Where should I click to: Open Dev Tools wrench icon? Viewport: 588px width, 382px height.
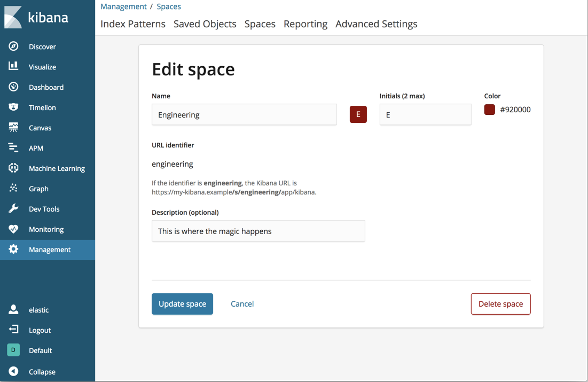[13, 209]
